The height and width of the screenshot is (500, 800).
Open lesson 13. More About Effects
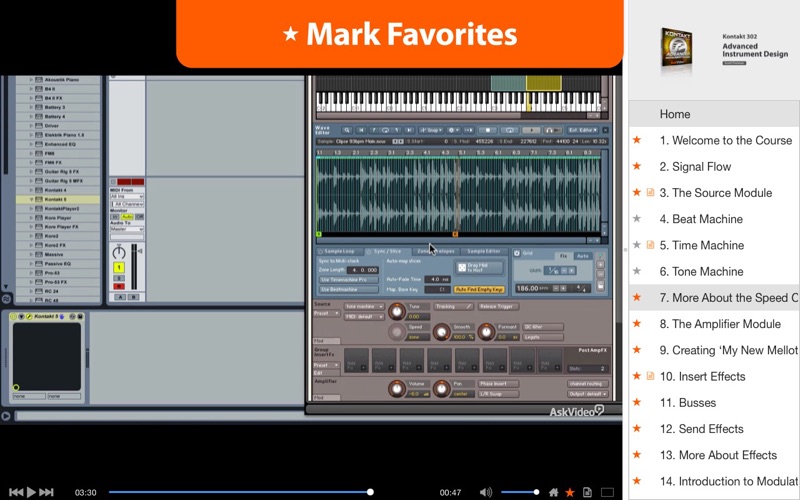pyautogui.click(x=714, y=455)
